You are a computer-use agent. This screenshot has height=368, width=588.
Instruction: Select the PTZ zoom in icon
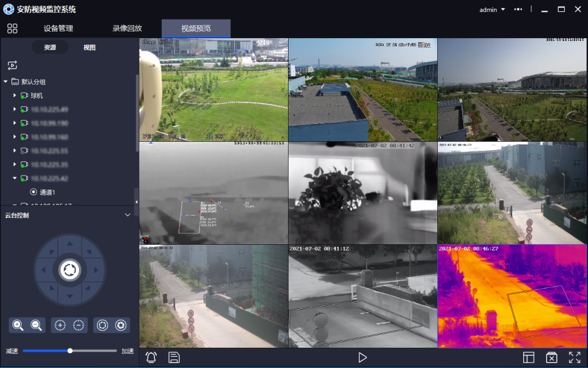(x=17, y=325)
